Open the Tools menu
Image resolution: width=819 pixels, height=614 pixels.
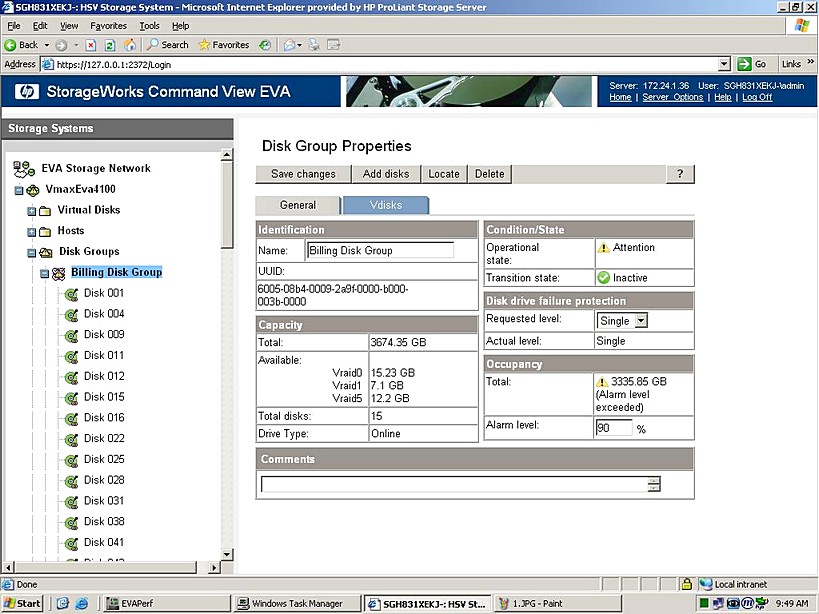(x=149, y=26)
